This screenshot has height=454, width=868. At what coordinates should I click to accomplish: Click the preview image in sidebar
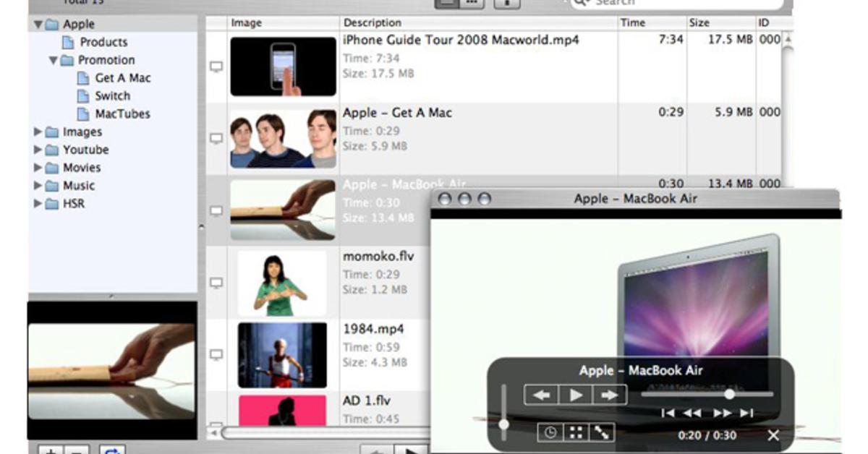tap(112, 371)
